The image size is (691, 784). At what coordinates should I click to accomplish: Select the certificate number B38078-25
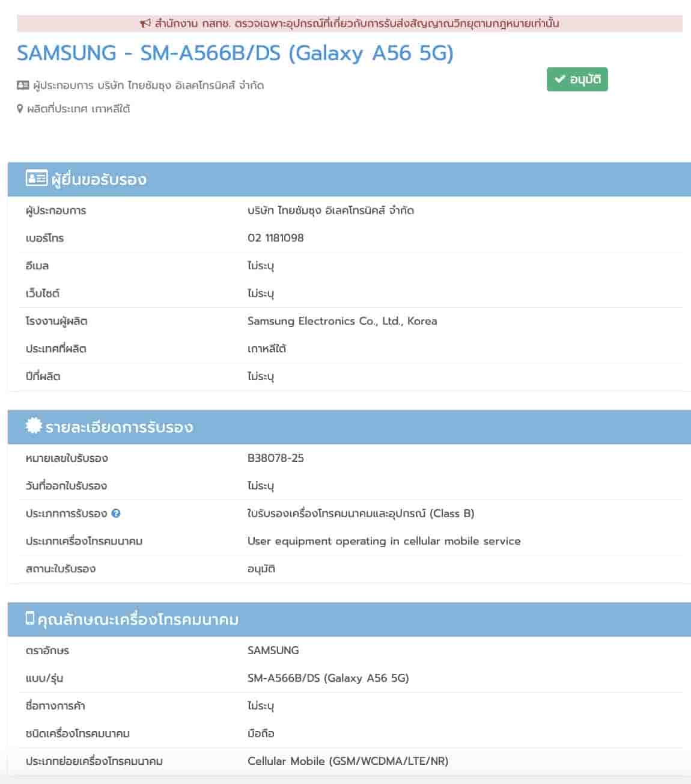click(x=276, y=458)
